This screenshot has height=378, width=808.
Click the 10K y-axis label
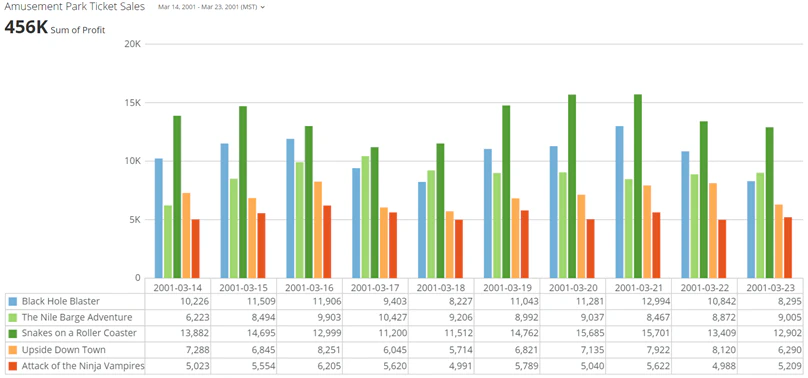click(x=132, y=161)
